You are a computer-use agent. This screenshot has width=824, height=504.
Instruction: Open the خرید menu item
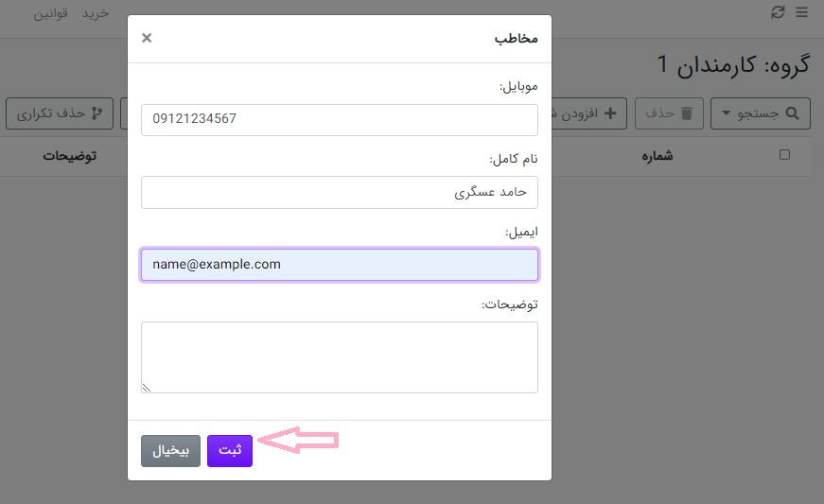pos(96,13)
